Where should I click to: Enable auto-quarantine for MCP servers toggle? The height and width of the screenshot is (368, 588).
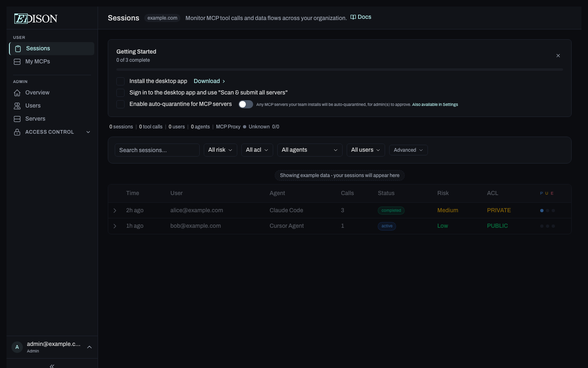pyautogui.click(x=245, y=104)
